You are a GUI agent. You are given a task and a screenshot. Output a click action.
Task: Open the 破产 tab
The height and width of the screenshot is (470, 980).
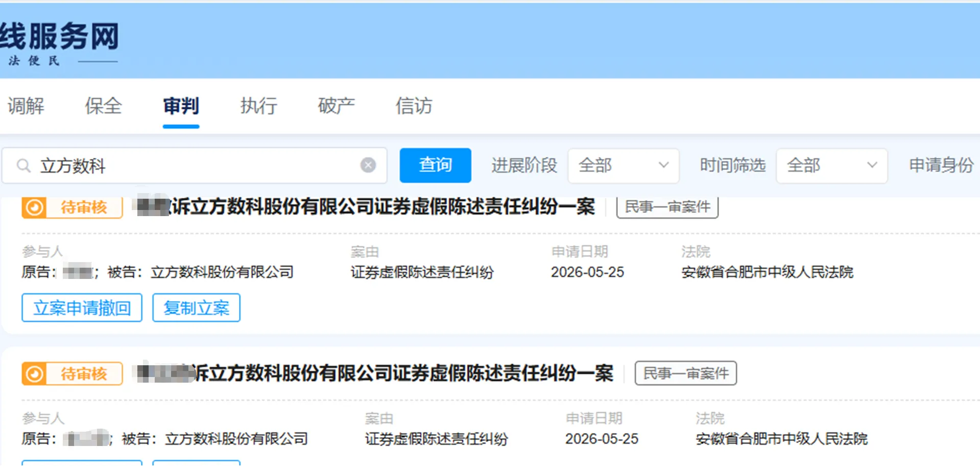click(x=337, y=106)
